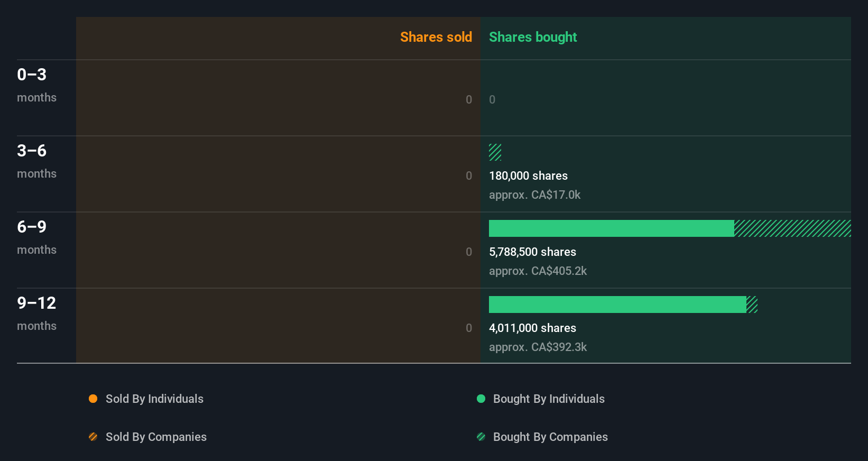Click the 180,000 shares value
Image resolution: width=868 pixels, height=461 pixels.
pyautogui.click(x=528, y=176)
